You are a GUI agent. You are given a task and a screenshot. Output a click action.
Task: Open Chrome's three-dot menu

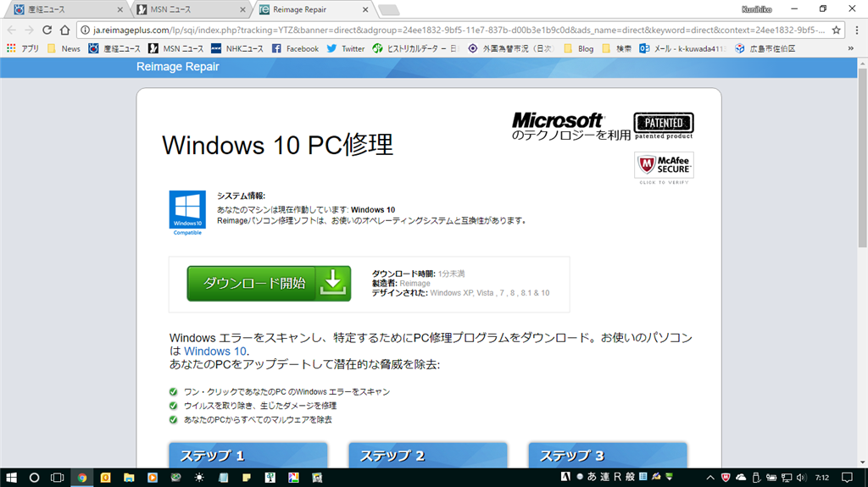(x=857, y=30)
